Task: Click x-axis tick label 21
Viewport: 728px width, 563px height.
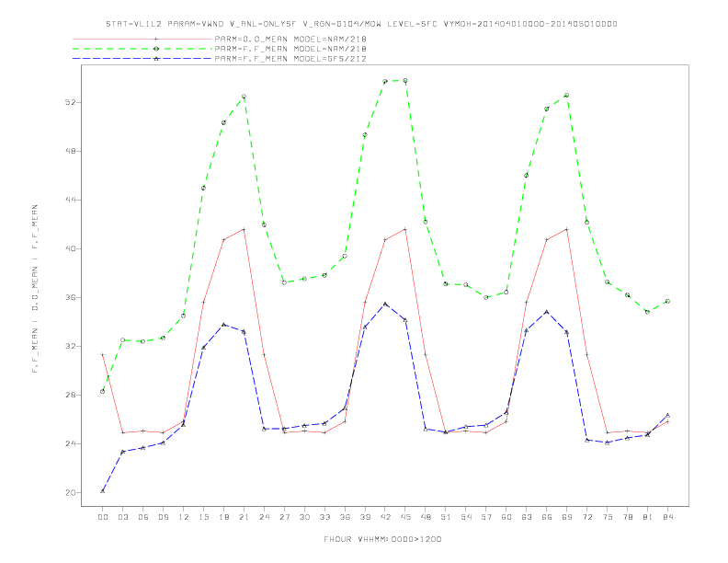Action: point(244,517)
